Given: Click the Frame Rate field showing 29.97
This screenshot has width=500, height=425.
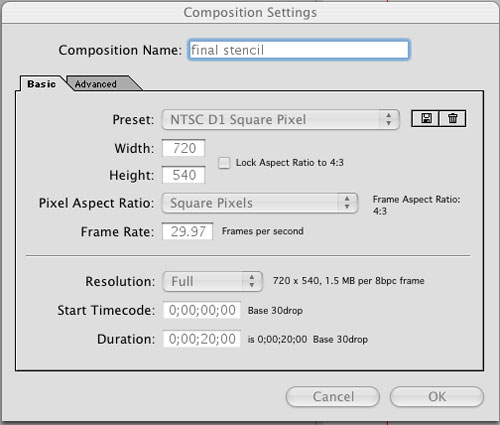Looking at the screenshot, I should pos(188,231).
